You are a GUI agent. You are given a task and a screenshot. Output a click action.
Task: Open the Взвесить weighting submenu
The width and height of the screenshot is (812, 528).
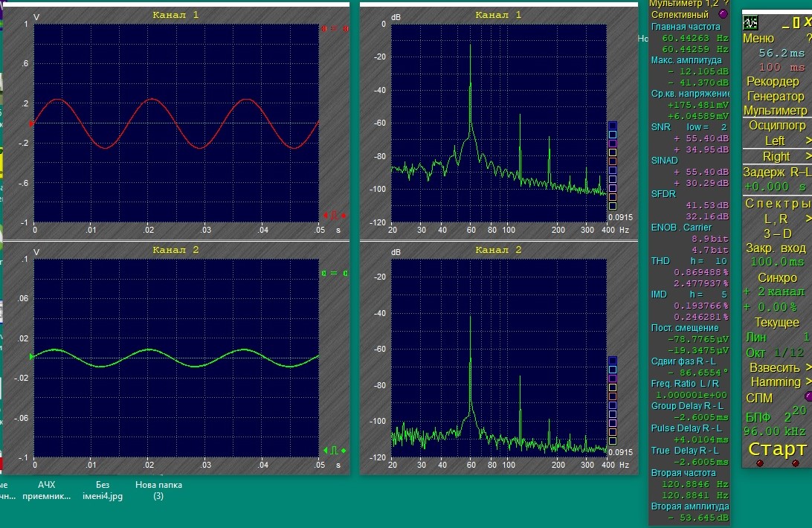(x=781, y=367)
